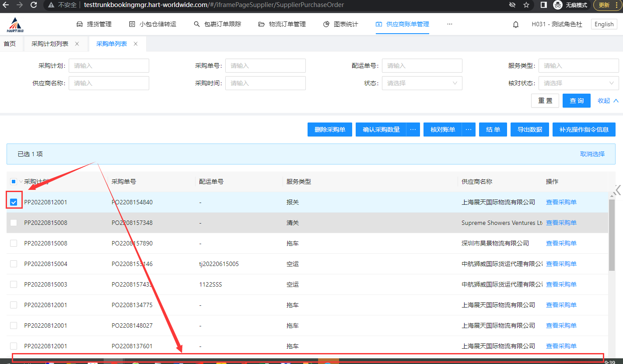Click the browser bookmark star icon
The image size is (623, 364).
(x=526, y=5)
